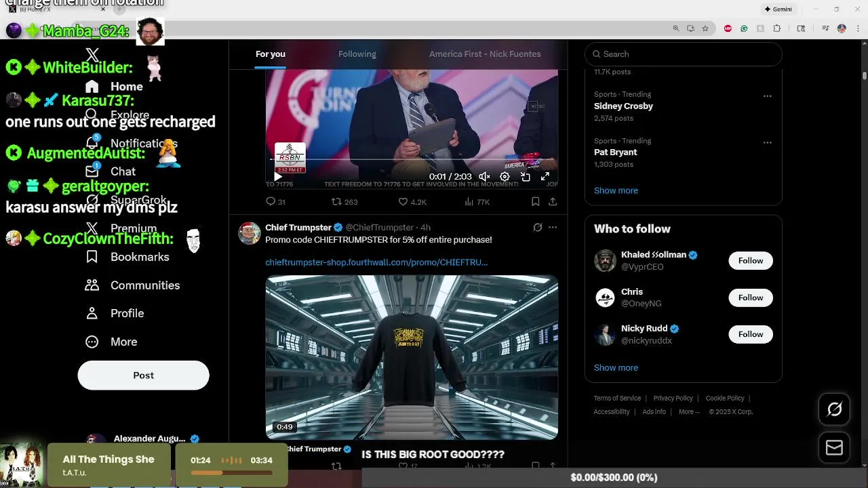Image resolution: width=868 pixels, height=488 pixels.
Task: Open the floating Grok button
Action: click(835, 409)
